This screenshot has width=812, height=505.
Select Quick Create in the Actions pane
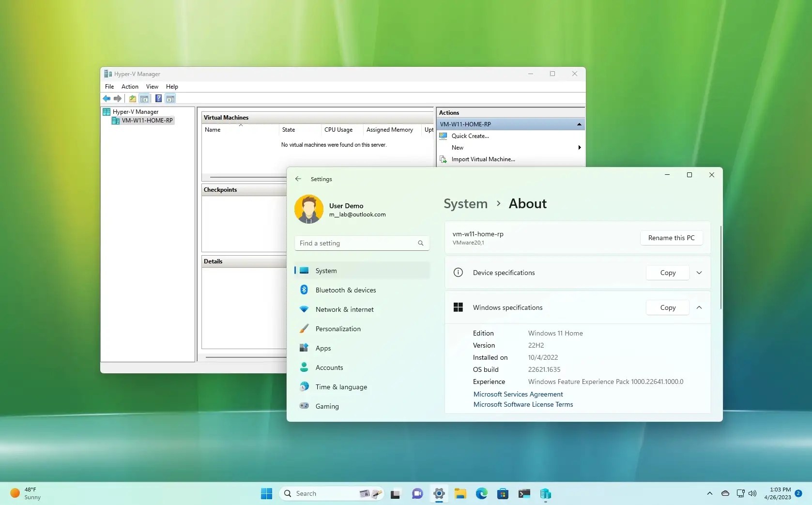469,136
